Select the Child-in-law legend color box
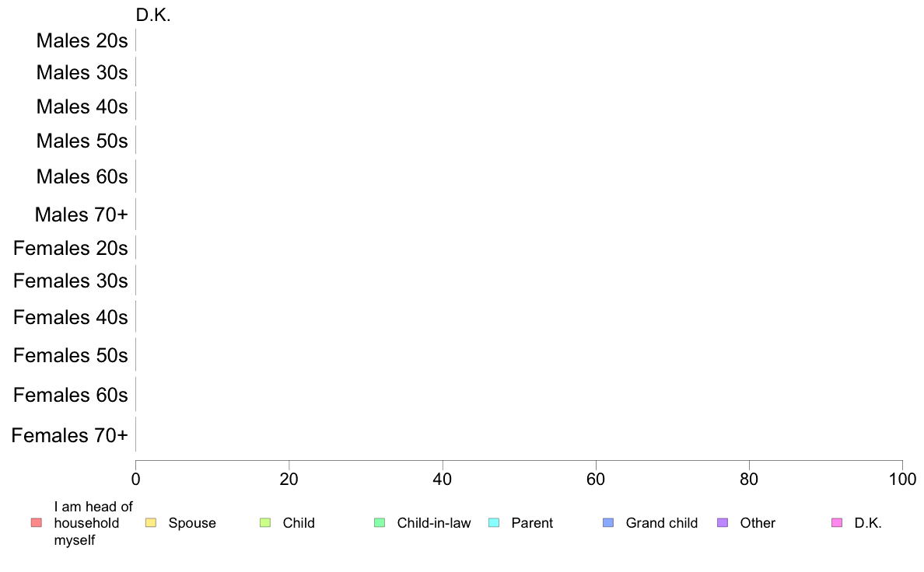Image resolution: width=924 pixels, height=572 pixels. 380,523
